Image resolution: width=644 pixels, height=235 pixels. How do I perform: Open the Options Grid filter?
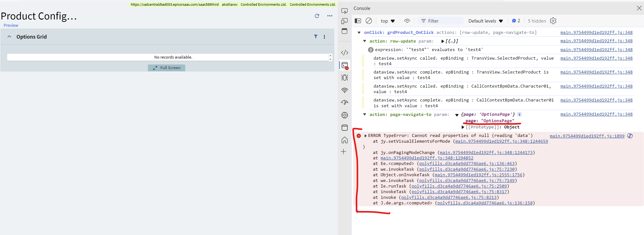316,37
